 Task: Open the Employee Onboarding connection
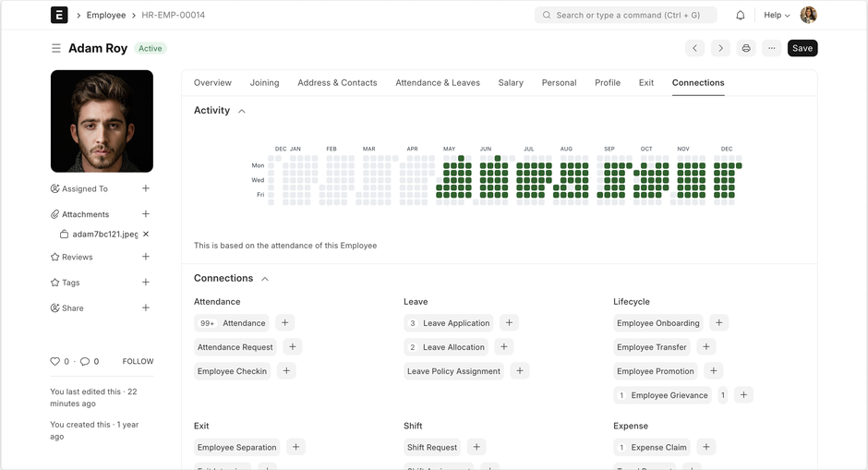tap(658, 323)
